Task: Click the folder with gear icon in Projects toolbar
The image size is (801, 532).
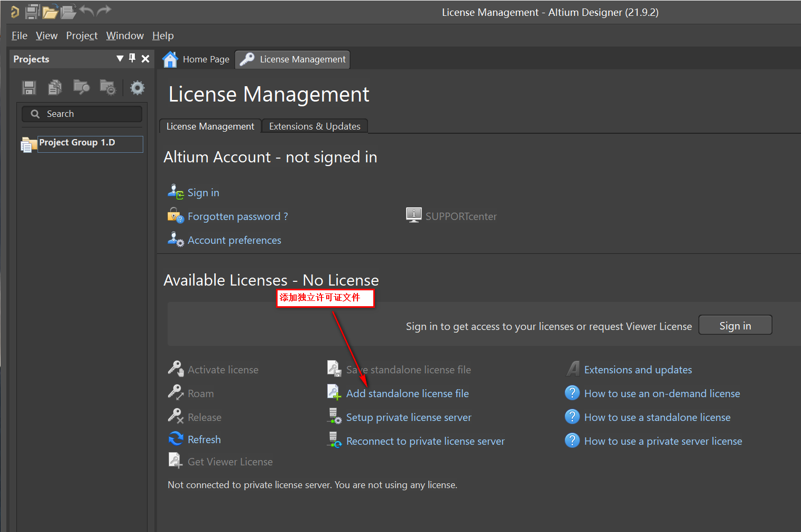Action: click(x=107, y=87)
